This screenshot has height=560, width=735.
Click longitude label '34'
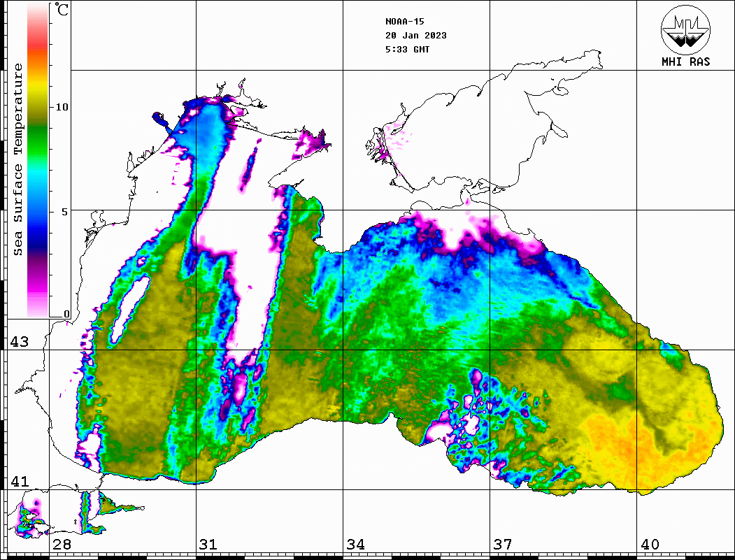pos(355,545)
